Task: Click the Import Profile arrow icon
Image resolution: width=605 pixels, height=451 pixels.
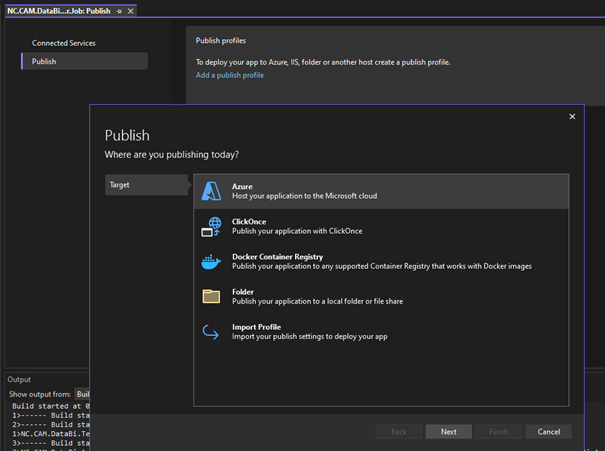Action: (x=211, y=332)
